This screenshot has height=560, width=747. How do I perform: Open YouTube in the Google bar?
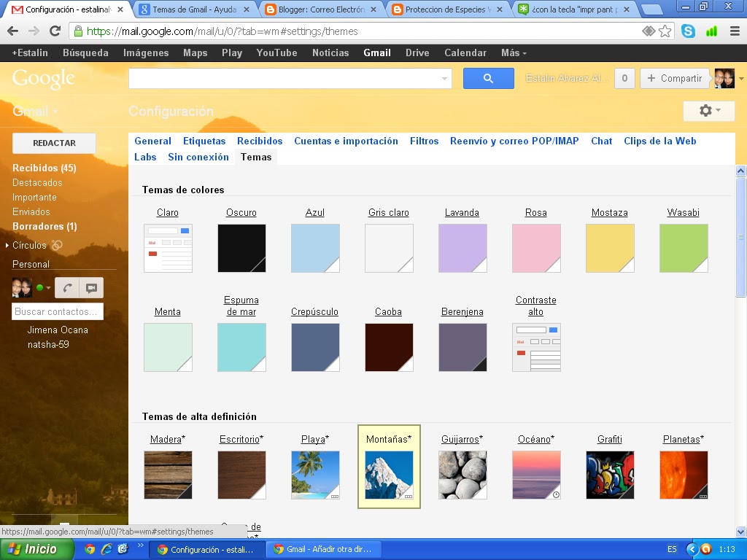[276, 52]
